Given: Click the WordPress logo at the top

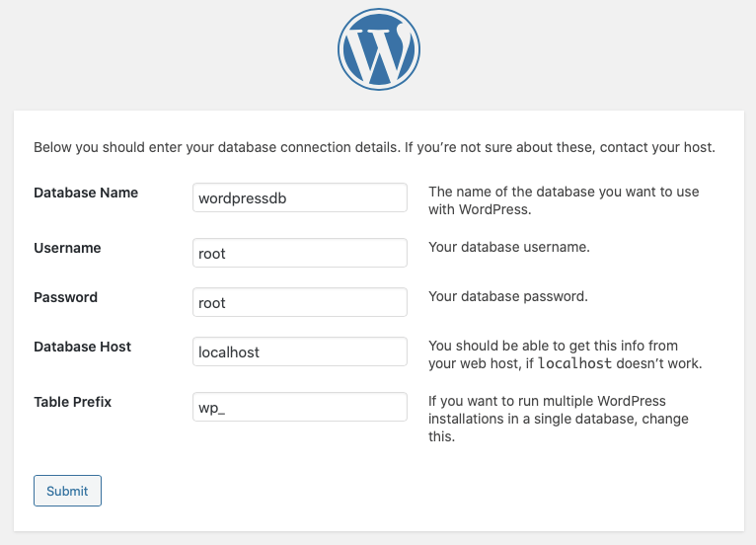Looking at the screenshot, I should pyautogui.click(x=378, y=50).
